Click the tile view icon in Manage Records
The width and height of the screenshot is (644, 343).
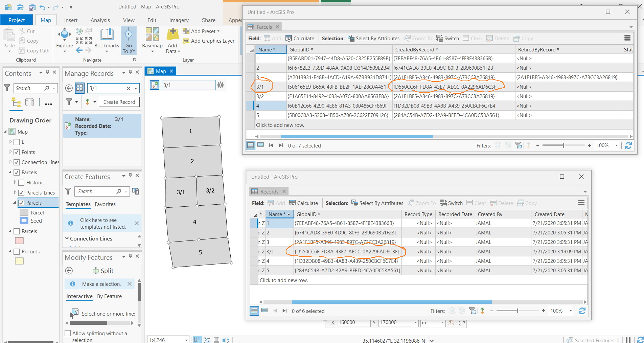coord(80,88)
